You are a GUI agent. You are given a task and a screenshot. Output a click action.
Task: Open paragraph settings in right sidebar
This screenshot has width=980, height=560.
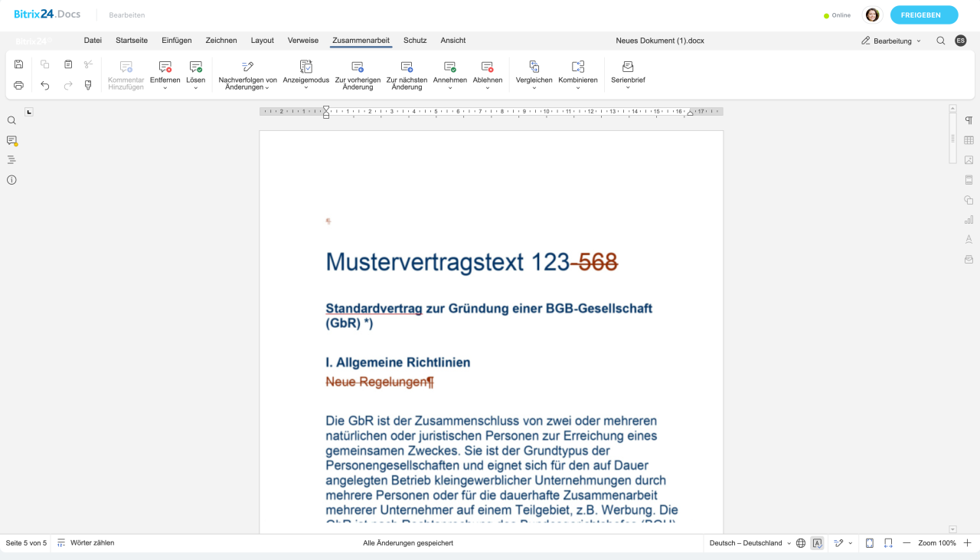coord(969,120)
